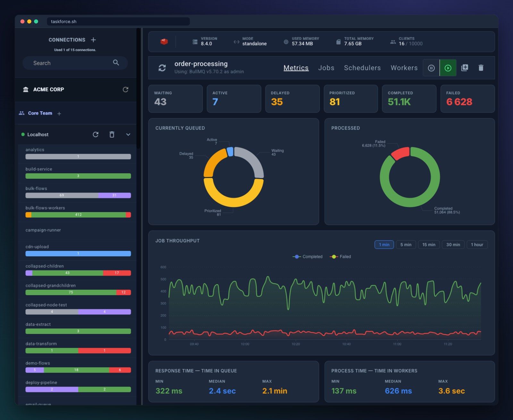This screenshot has width=513, height=420.
Task: Resume the queue with the play button
Action: point(448,68)
